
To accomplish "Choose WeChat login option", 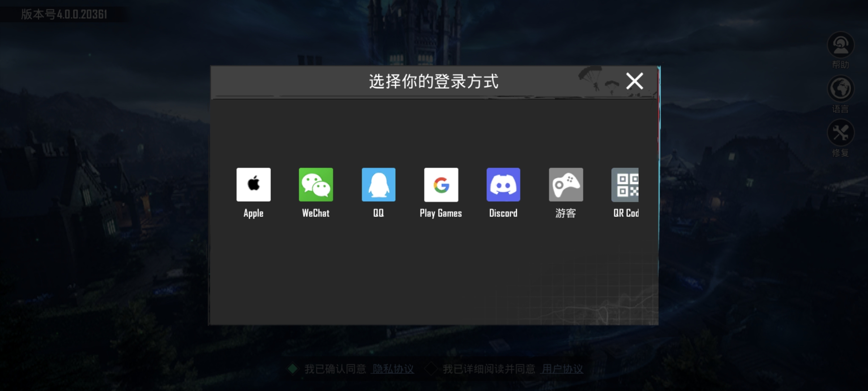I will pyautogui.click(x=316, y=185).
